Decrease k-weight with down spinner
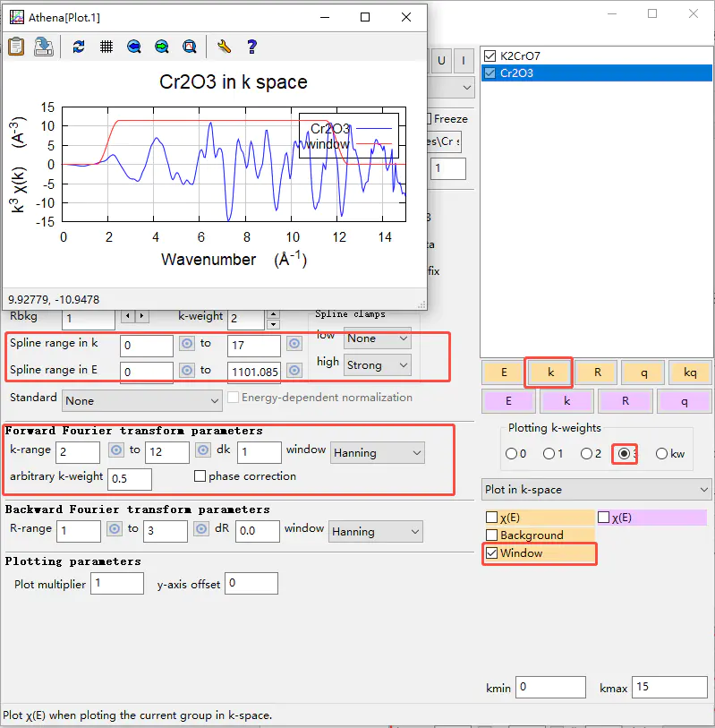The image size is (715, 728). click(x=274, y=324)
